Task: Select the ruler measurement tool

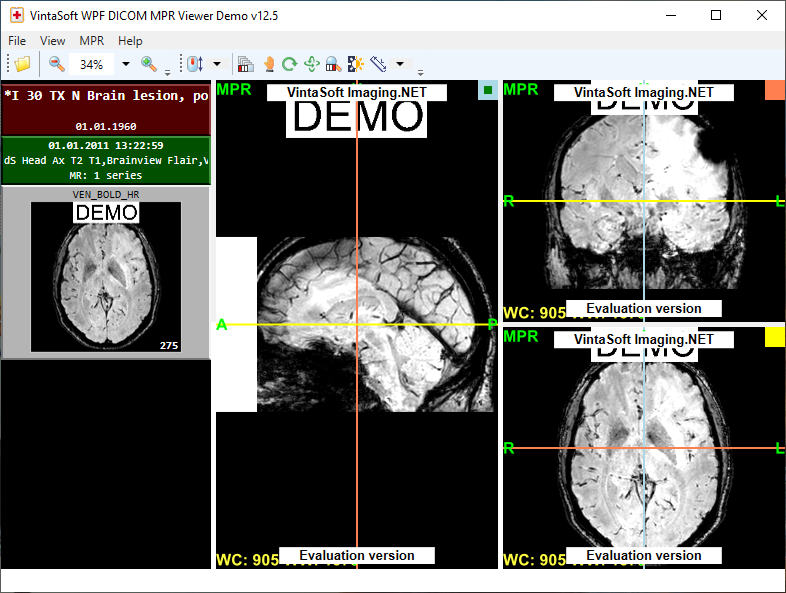Action: click(x=378, y=64)
